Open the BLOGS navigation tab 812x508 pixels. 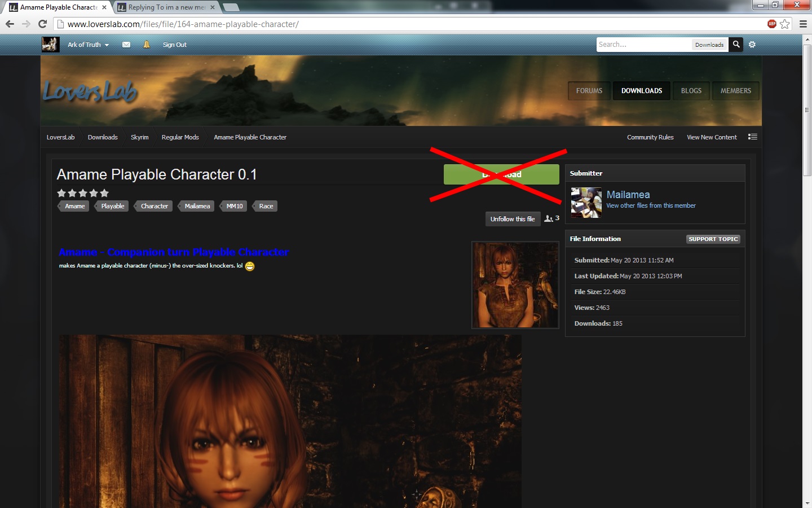(691, 90)
